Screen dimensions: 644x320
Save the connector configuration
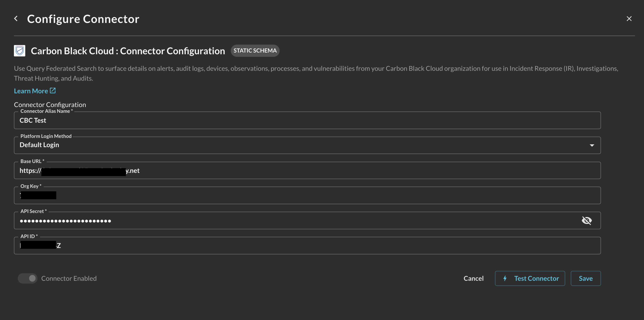(x=586, y=278)
